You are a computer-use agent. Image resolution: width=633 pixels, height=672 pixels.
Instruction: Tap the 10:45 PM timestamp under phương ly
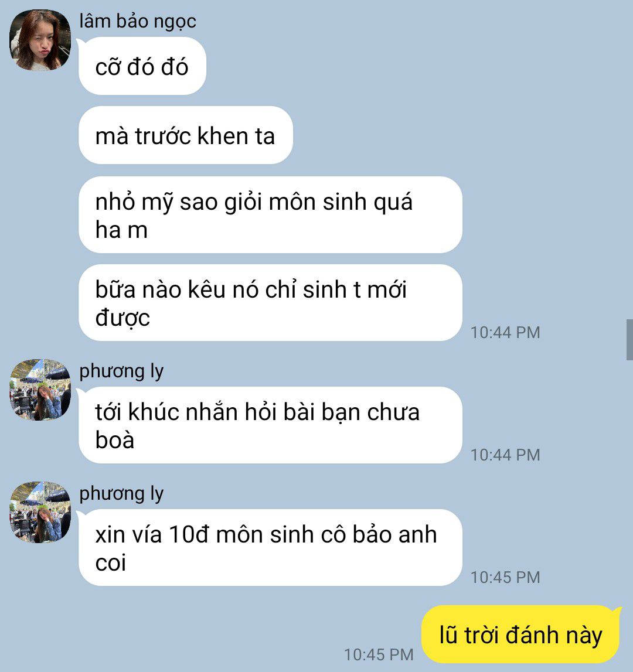[x=505, y=577]
